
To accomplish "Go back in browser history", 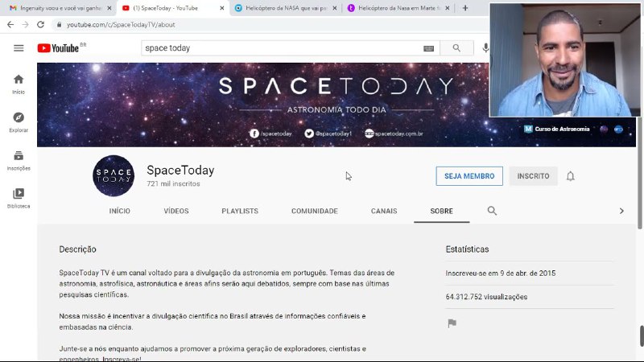I will pos(10,25).
